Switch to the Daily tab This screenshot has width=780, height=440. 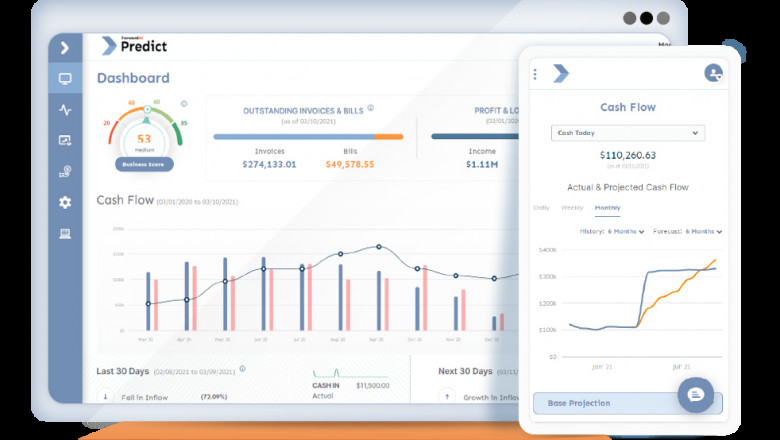click(541, 208)
